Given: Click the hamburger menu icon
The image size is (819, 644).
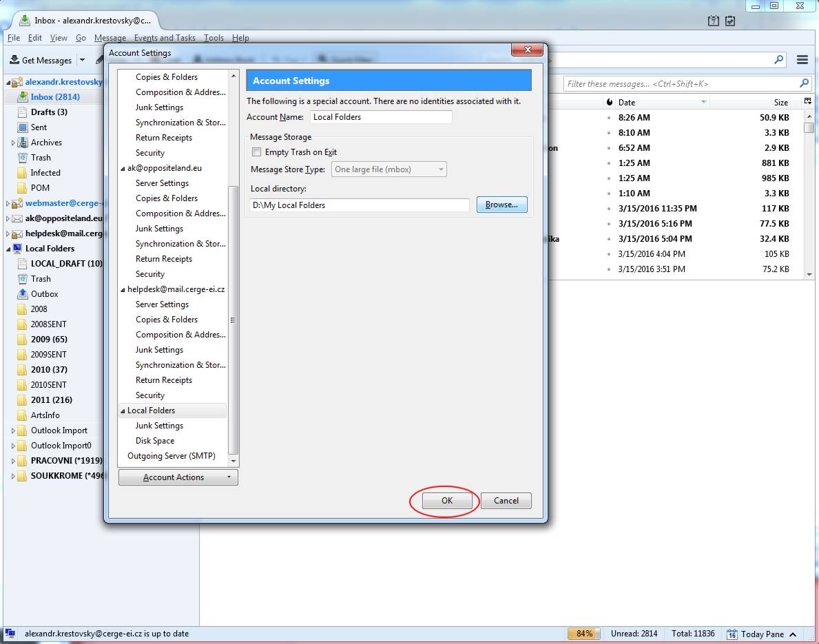Looking at the screenshot, I should (802, 60).
